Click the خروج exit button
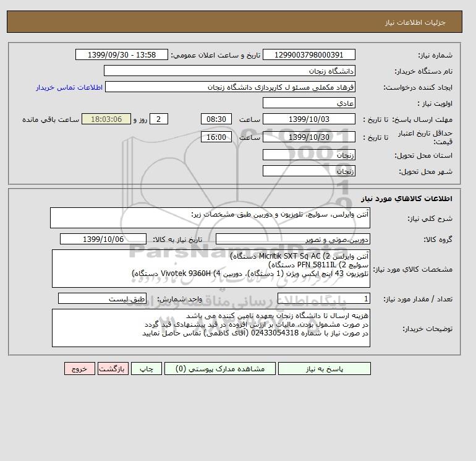 coord(80,369)
